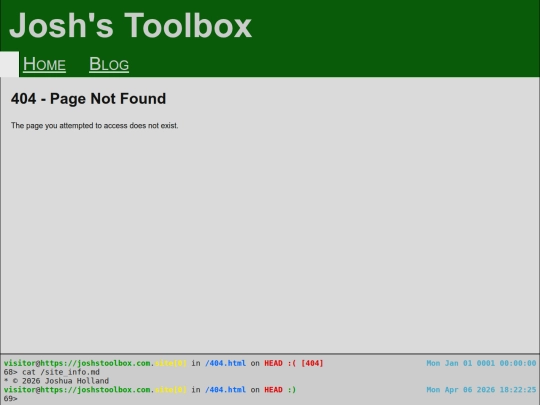
Task: Open the Home navigation link
Action: [x=44, y=64]
